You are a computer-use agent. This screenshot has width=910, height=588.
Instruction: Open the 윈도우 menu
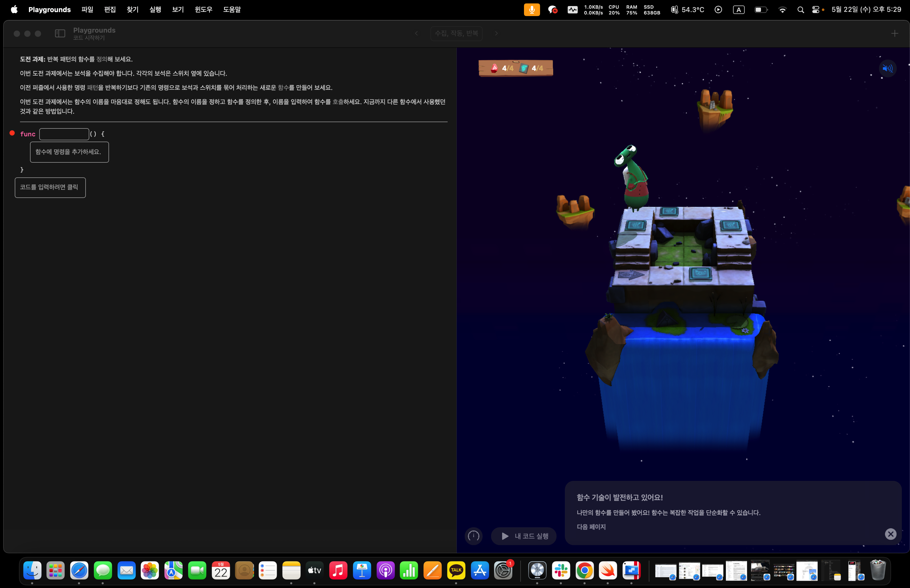[204, 9]
